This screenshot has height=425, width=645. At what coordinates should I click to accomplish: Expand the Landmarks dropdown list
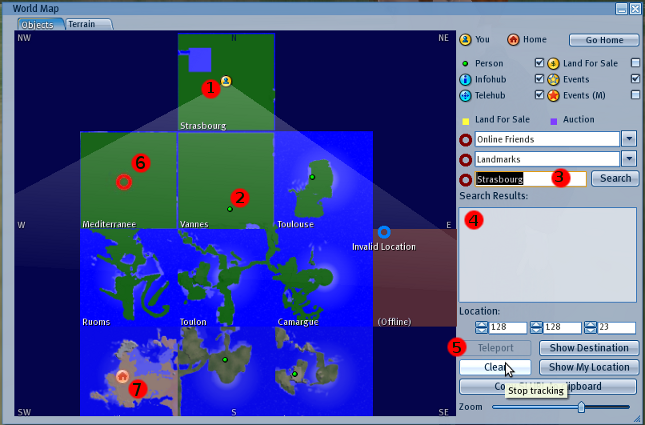[629, 159]
